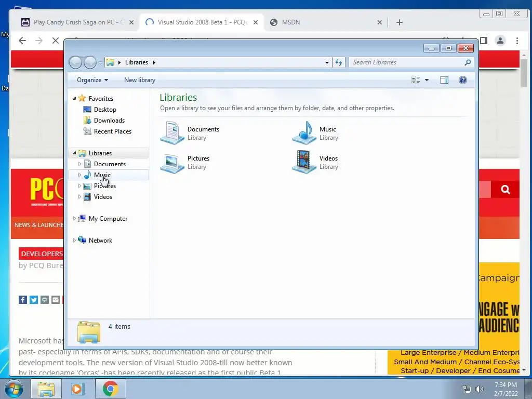
Task: Stop loading the page in Chrome
Action: coord(56,41)
